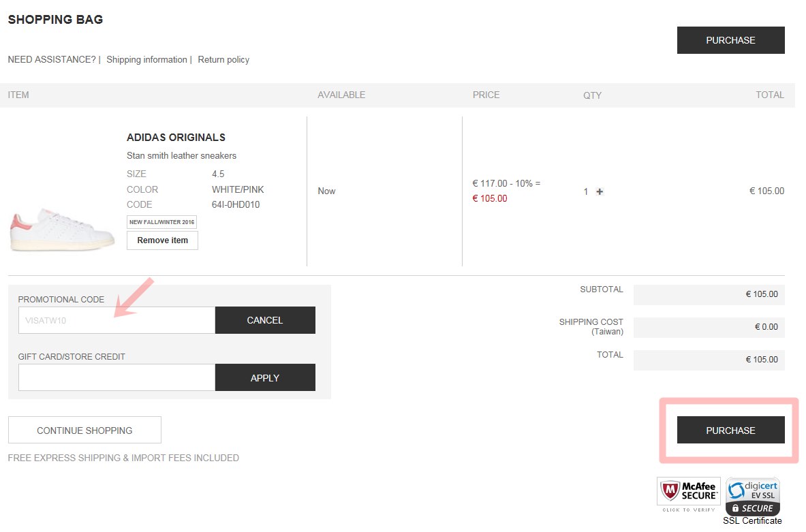Click the NEW FALL/WINTER 2016 tag
The height and width of the screenshot is (532, 806).
162,222
